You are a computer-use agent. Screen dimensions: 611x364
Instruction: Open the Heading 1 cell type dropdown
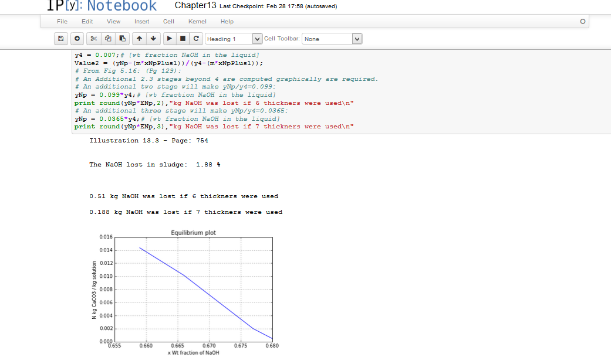233,39
